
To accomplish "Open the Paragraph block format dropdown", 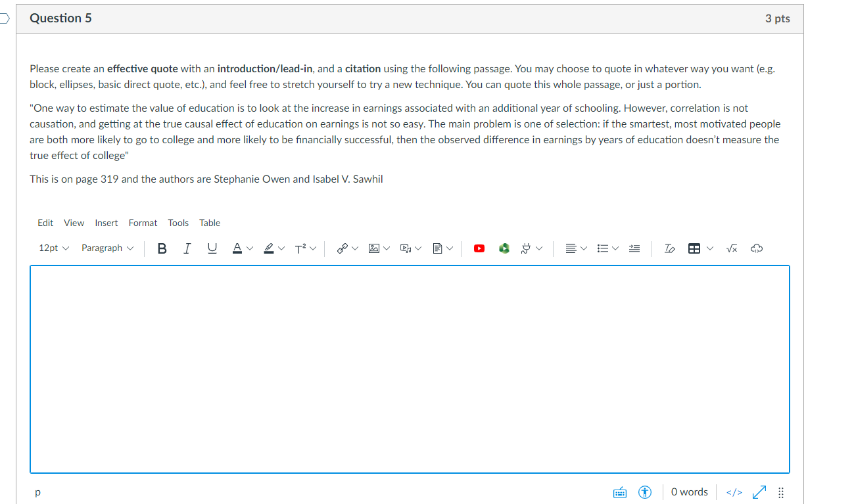I will [x=107, y=248].
